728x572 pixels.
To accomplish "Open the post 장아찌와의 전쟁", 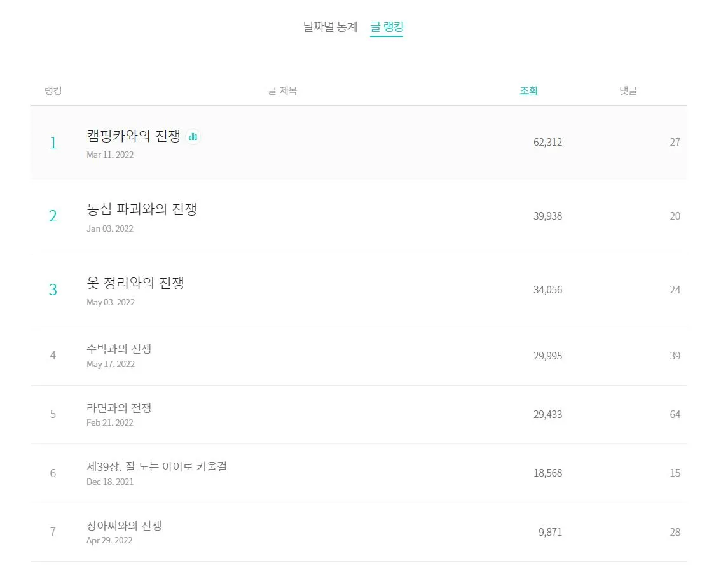I will point(124,526).
